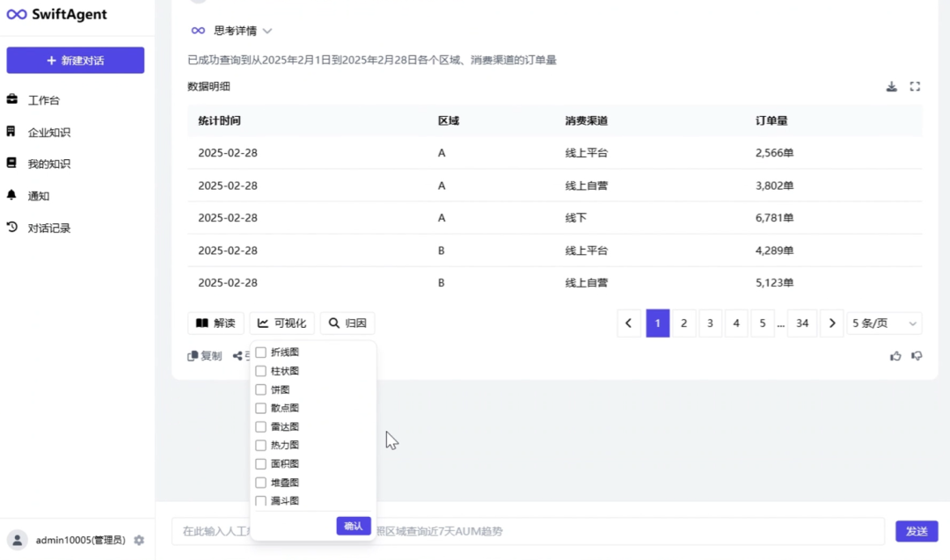Go to page 34
This screenshot has width=950, height=560.
[x=801, y=324]
